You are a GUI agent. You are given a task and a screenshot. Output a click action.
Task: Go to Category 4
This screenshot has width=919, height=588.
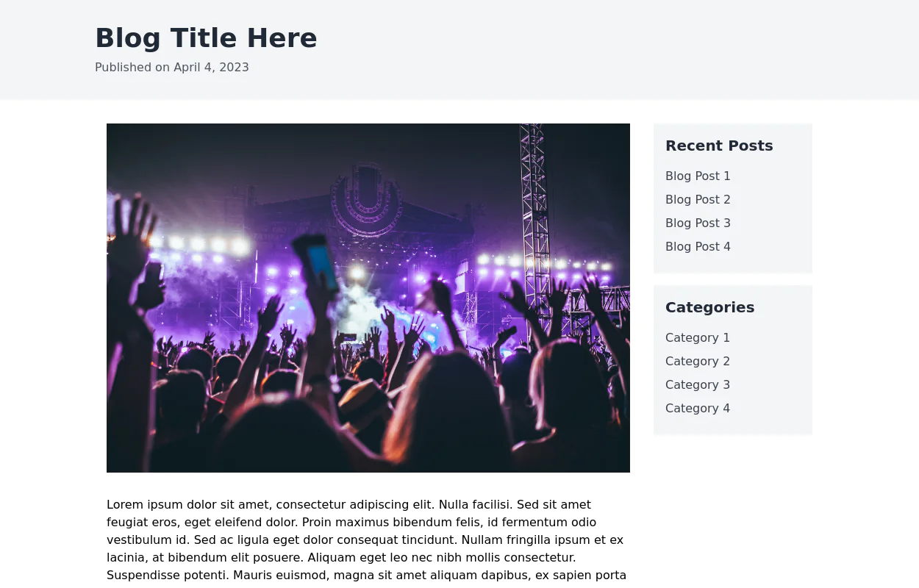point(697,409)
